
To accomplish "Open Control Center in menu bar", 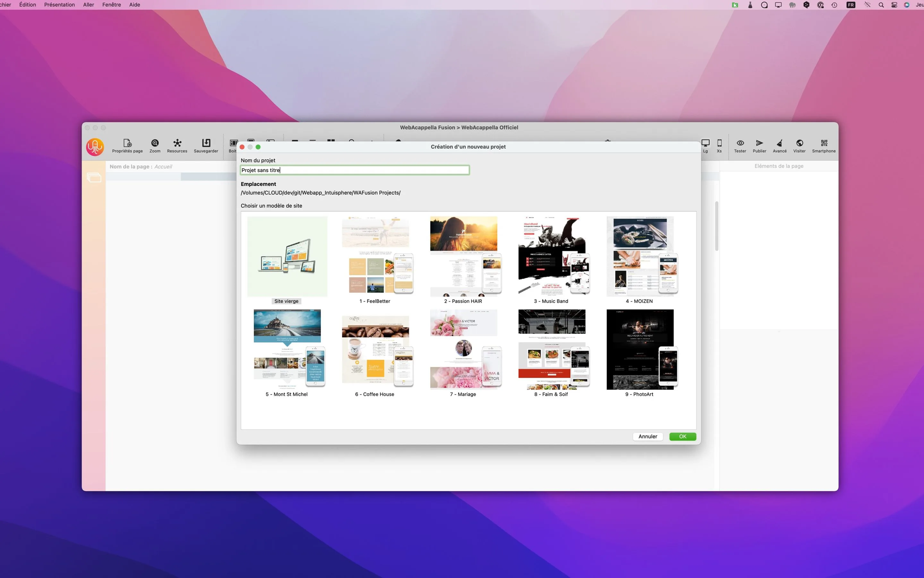I will 894,5.
